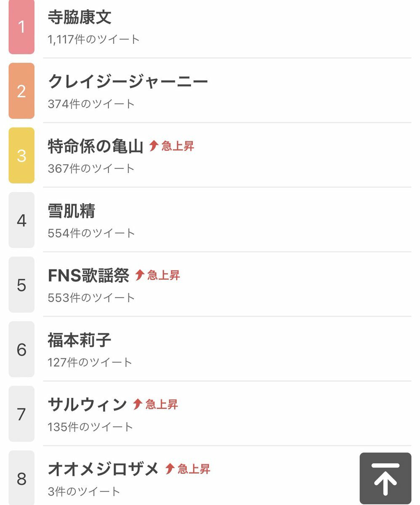Tap the rising arrow next to FNS歌謡祭
This screenshot has width=420, height=505.
[x=139, y=275]
